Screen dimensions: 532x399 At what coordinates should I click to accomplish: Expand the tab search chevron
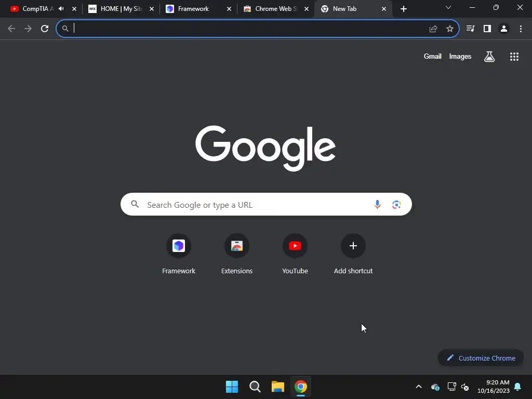click(448, 7)
